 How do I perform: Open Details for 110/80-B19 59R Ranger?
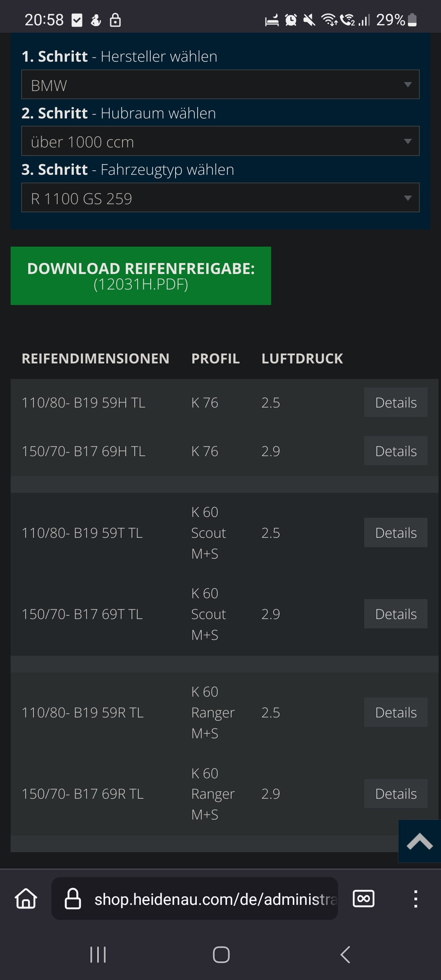396,712
